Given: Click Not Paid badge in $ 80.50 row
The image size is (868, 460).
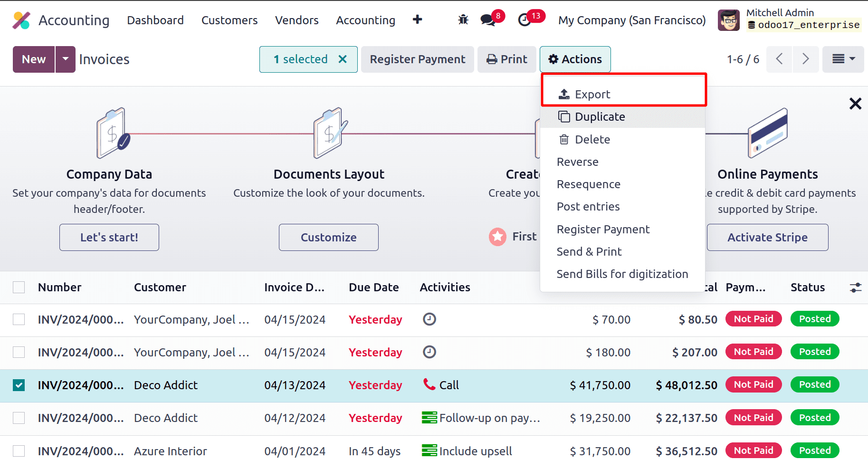Looking at the screenshot, I should pos(754,319).
